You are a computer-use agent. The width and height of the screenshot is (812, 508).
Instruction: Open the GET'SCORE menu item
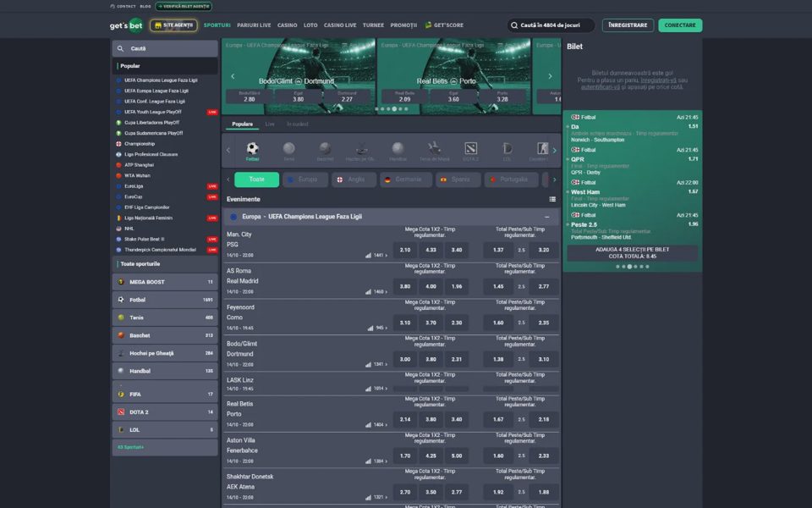[x=444, y=25]
